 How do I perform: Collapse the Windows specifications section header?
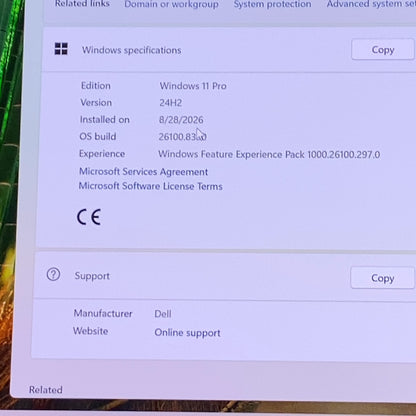(229, 50)
